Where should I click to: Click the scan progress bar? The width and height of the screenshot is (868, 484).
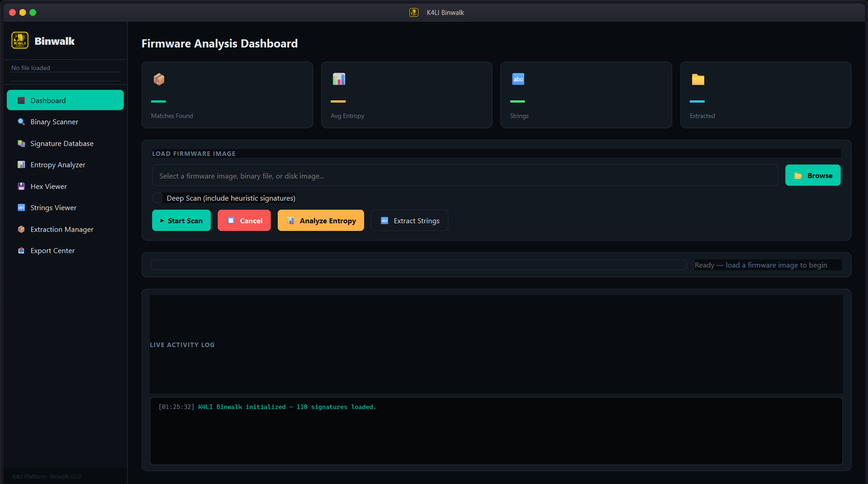pyautogui.click(x=419, y=264)
